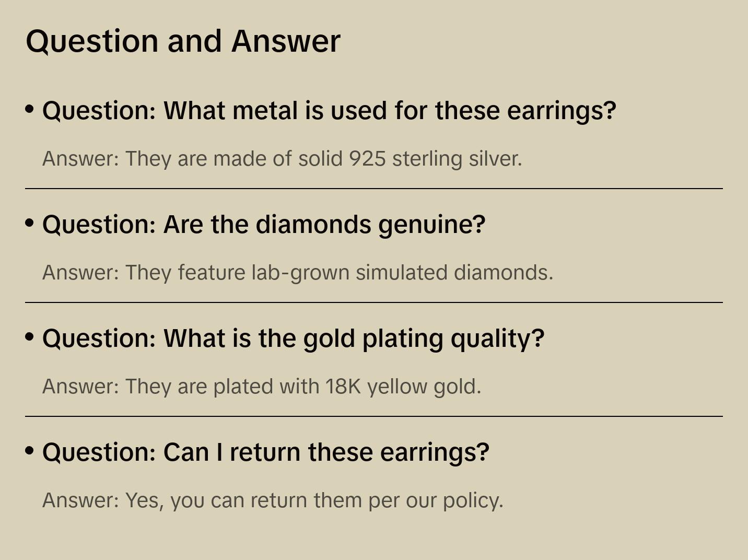Click the bullet before the return earrings question
This screenshot has height=560, width=748.
(x=30, y=450)
